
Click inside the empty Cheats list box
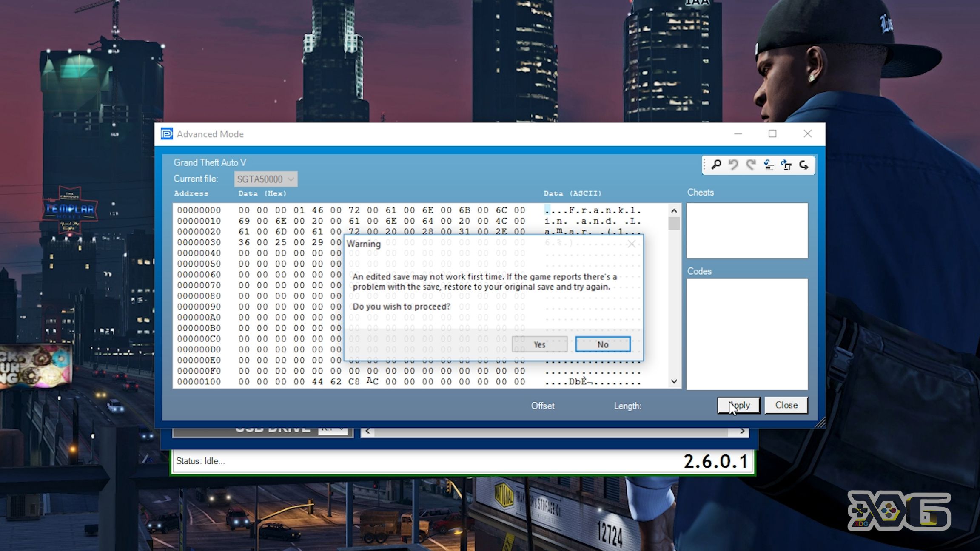(747, 230)
